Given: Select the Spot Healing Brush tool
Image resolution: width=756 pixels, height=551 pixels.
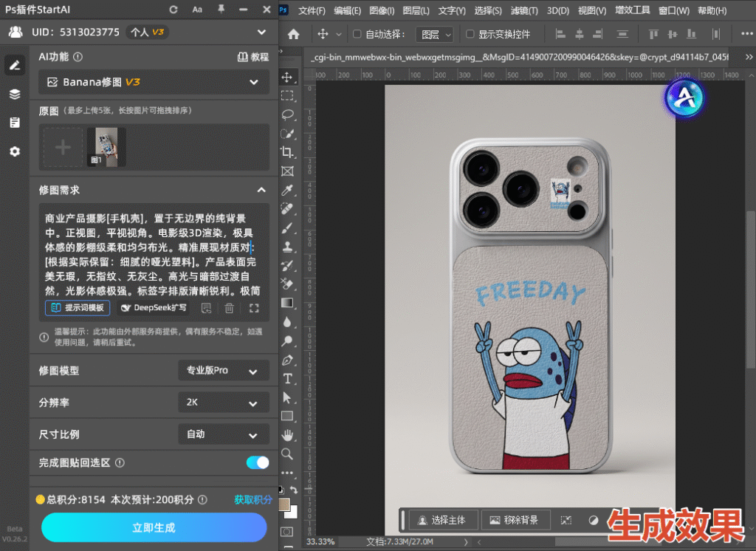Looking at the screenshot, I should (287, 209).
